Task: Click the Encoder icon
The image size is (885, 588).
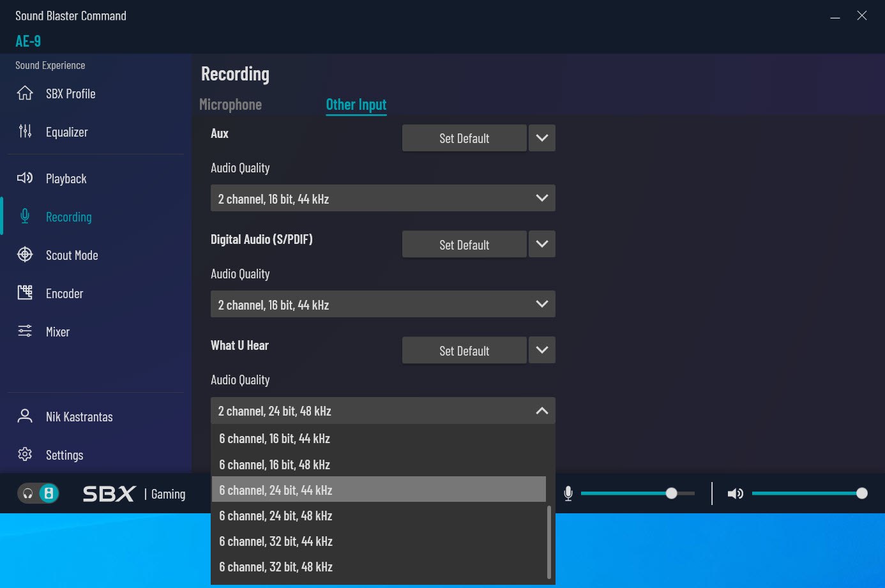Action: point(25,293)
